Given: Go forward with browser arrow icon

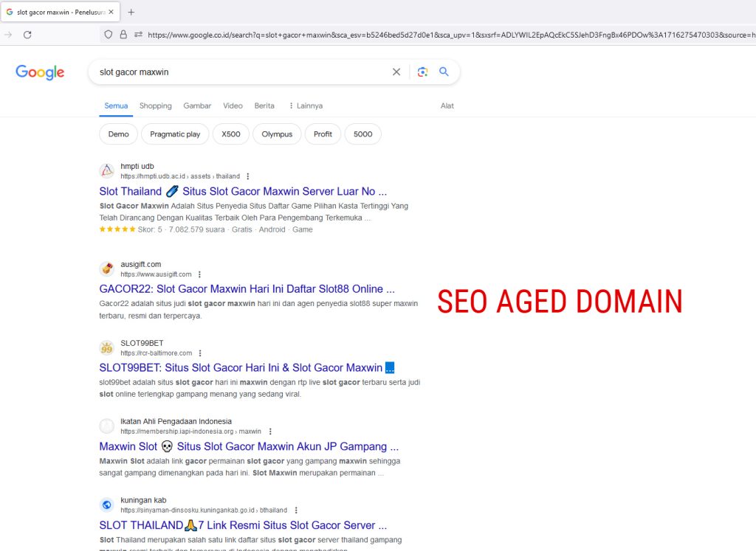Looking at the screenshot, I should [x=8, y=35].
